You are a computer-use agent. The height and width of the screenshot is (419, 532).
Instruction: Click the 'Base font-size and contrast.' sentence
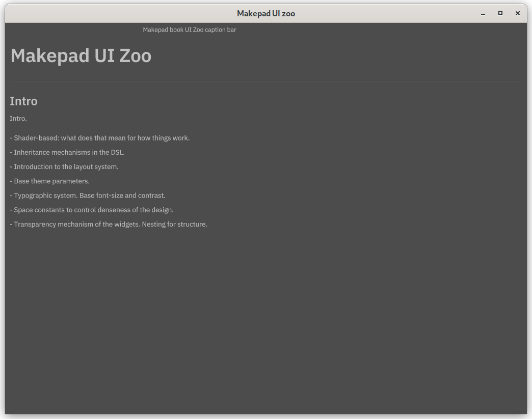coord(122,195)
